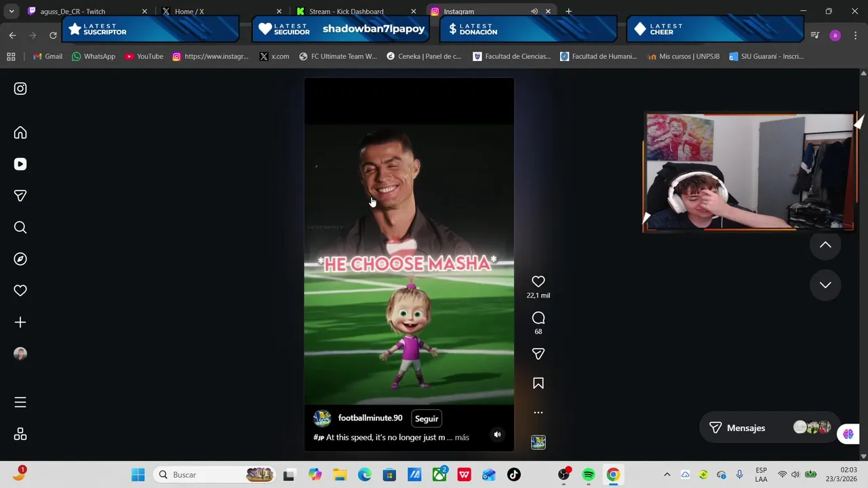Screen dimensions: 868x488
Task: Click the taskbar Buscar search box
Action: pyautogui.click(x=214, y=475)
